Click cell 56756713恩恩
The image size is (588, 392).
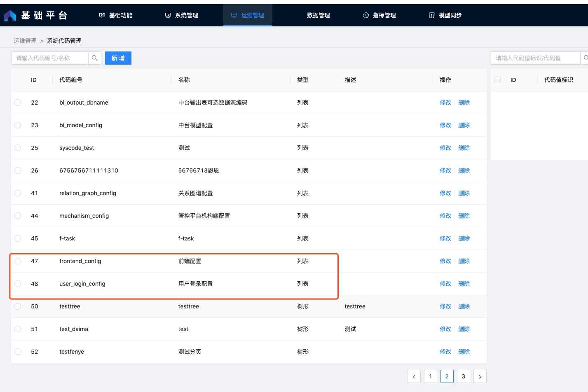[x=199, y=170]
